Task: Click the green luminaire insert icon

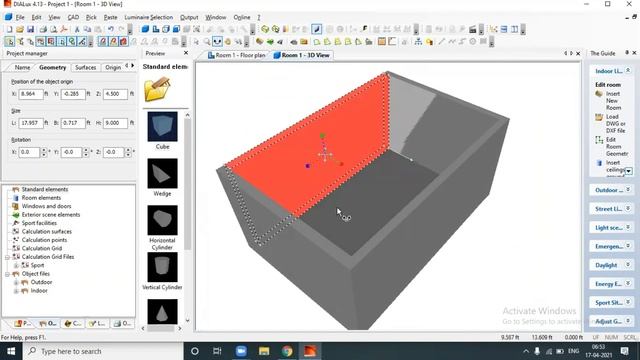Action: pos(265,29)
